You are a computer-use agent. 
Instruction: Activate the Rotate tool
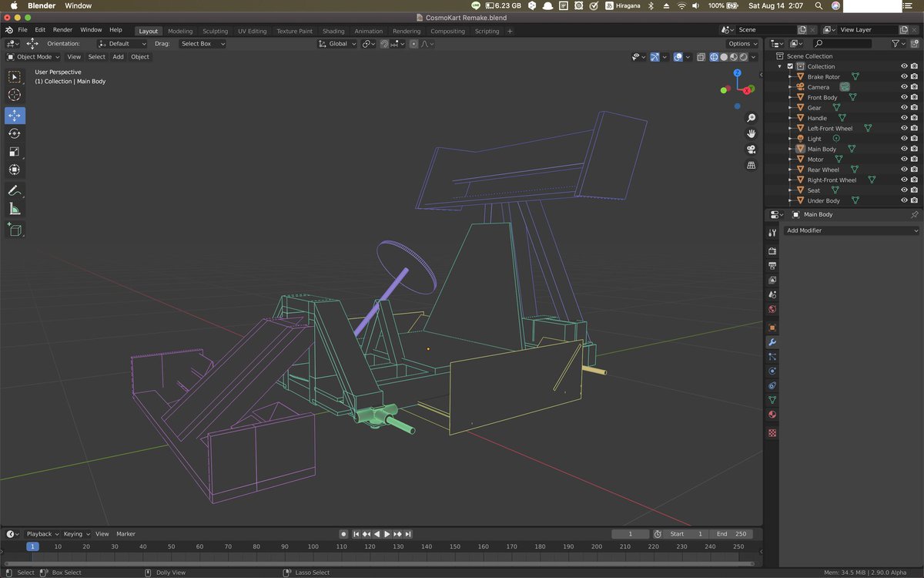click(15, 133)
